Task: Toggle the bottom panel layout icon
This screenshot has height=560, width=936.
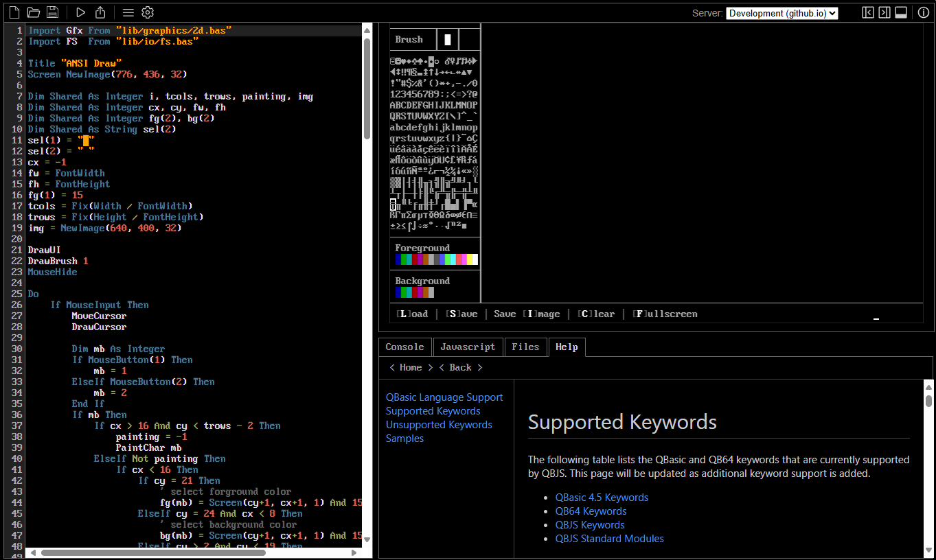Action: pos(902,12)
